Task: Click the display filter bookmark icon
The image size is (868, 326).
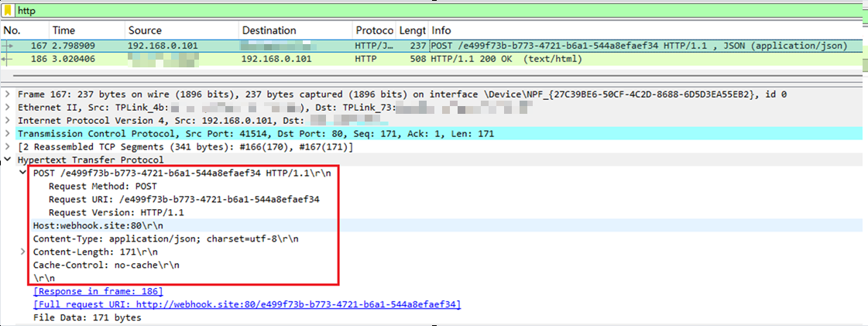Action: coord(9,11)
